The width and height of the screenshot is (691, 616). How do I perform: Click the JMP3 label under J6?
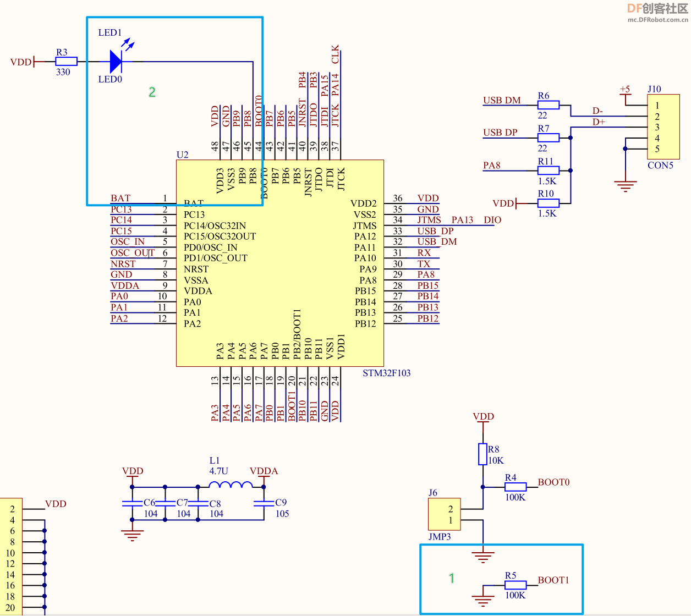pos(439,537)
